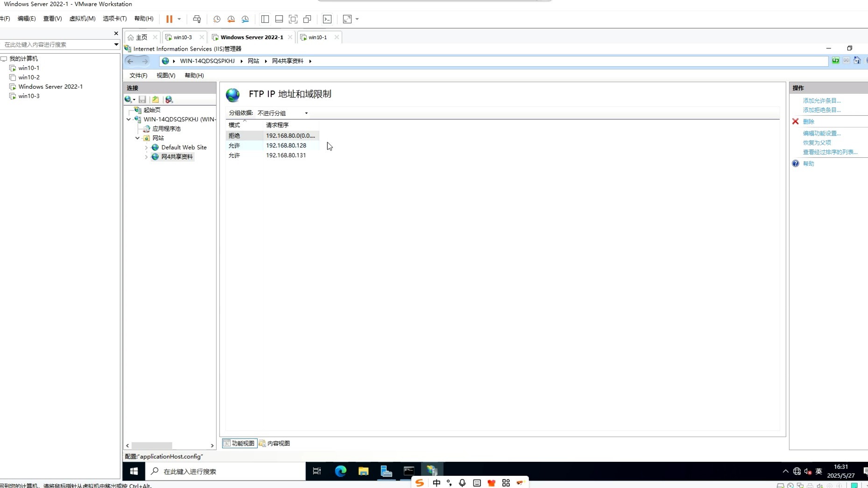Open Server Manager from the taskbar
Image resolution: width=868 pixels, height=488 pixels.
coord(386,471)
